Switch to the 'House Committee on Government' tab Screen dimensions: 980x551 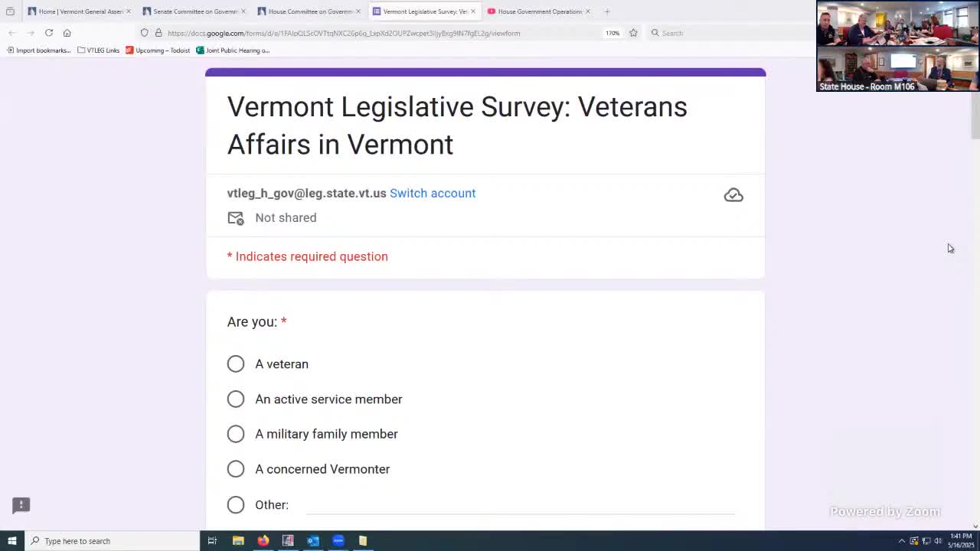(x=306, y=11)
